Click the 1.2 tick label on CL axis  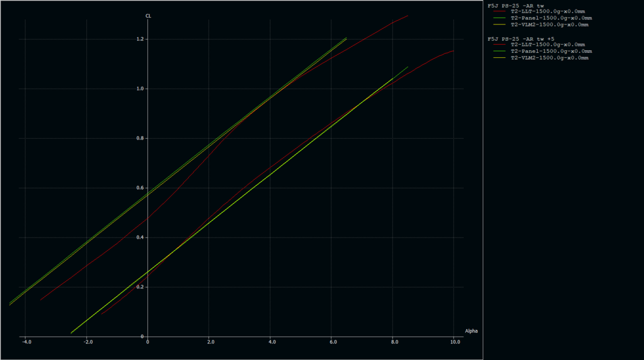click(x=140, y=40)
